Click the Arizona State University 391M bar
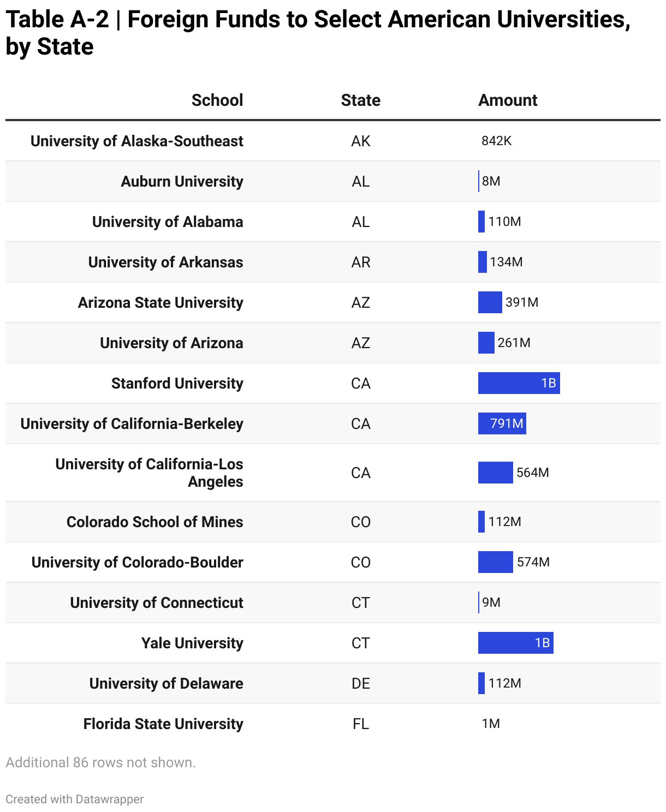The width and height of the screenshot is (666, 812). pos(490,302)
